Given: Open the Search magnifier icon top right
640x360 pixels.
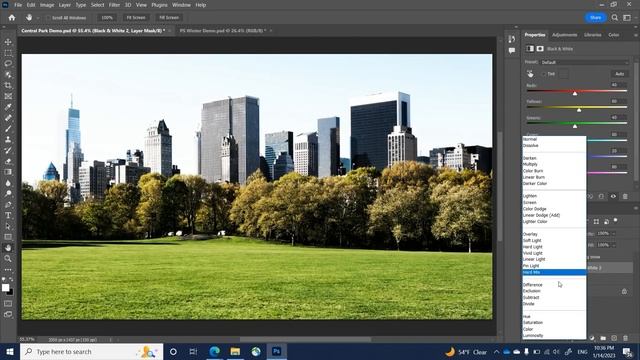Looking at the screenshot, I should 615,18.
